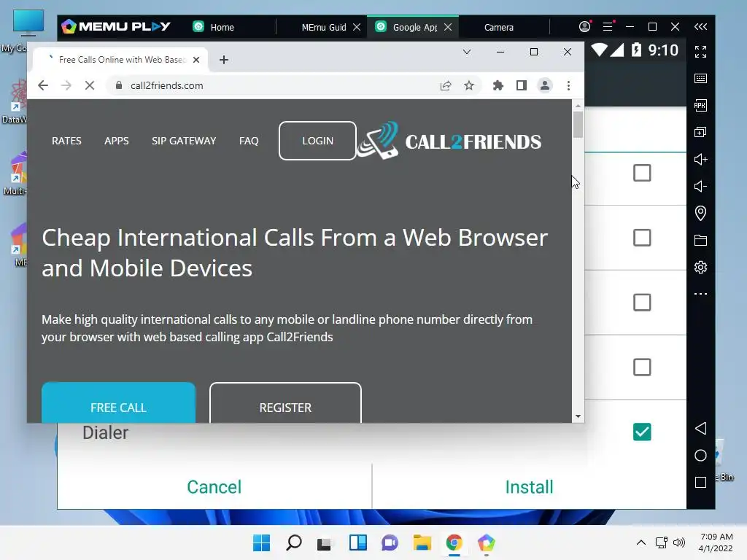This screenshot has width=747, height=560.
Task: Show more MEmu sidebar tools
Action: point(700,294)
